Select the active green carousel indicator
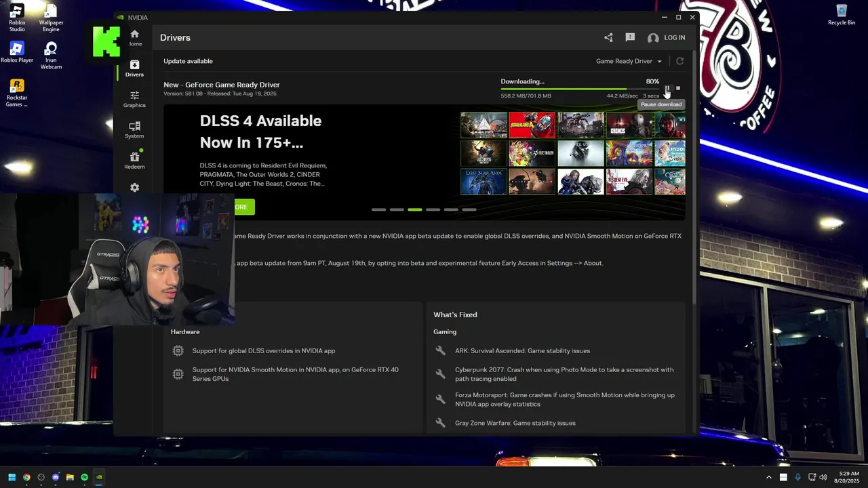 pos(415,209)
